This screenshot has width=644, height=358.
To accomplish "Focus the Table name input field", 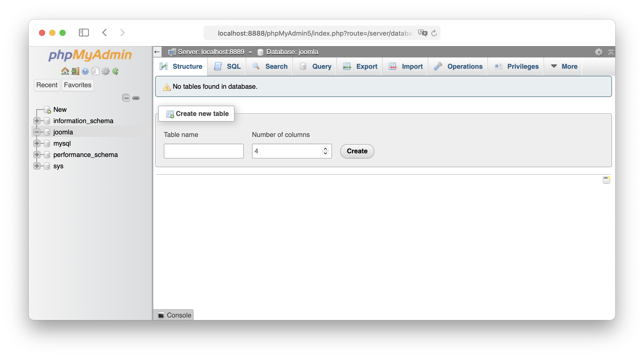I will pos(204,151).
